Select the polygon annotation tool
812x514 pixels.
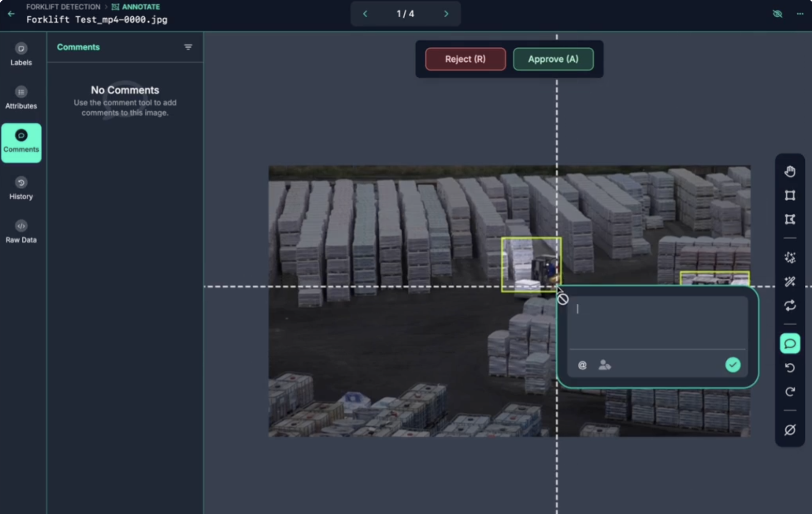click(790, 220)
